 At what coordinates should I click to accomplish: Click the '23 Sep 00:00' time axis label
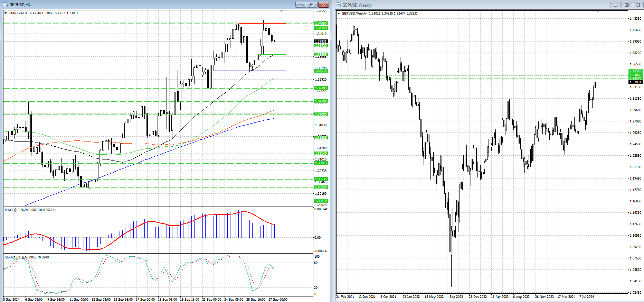click(211, 300)
